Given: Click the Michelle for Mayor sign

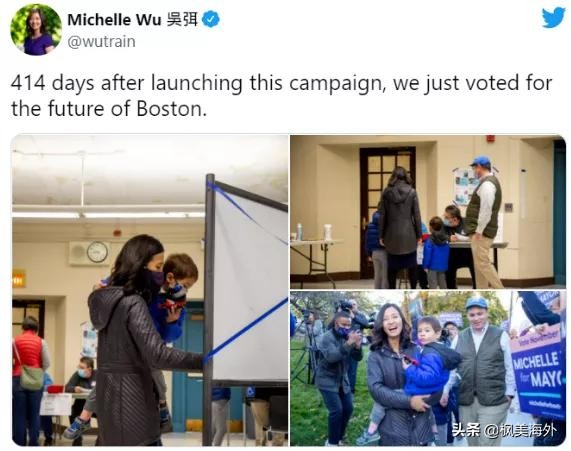Looking at the screenshot, I should (539, 372).
